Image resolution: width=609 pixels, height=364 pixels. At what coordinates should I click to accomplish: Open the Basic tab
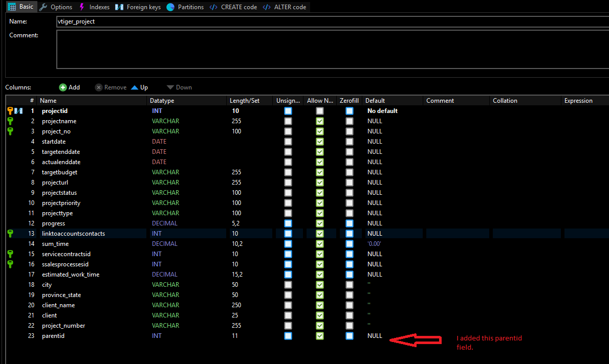(x=21, y=7)
